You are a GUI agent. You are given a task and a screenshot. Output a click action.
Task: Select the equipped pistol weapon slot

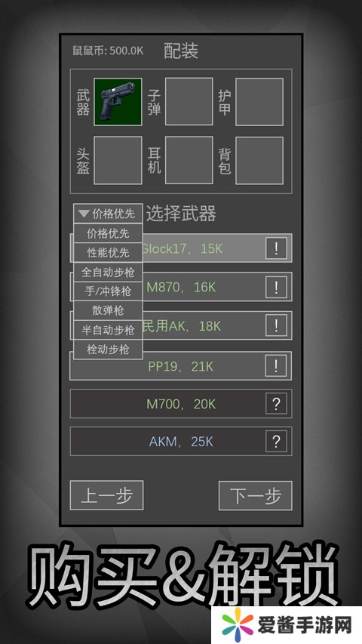(118, 102)
